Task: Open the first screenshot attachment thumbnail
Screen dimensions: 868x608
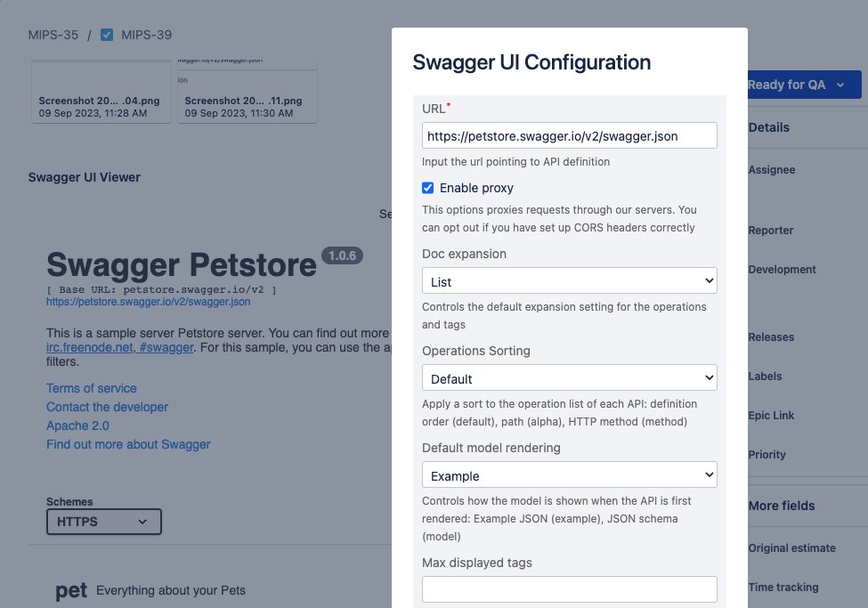Action: coord(100,91)
